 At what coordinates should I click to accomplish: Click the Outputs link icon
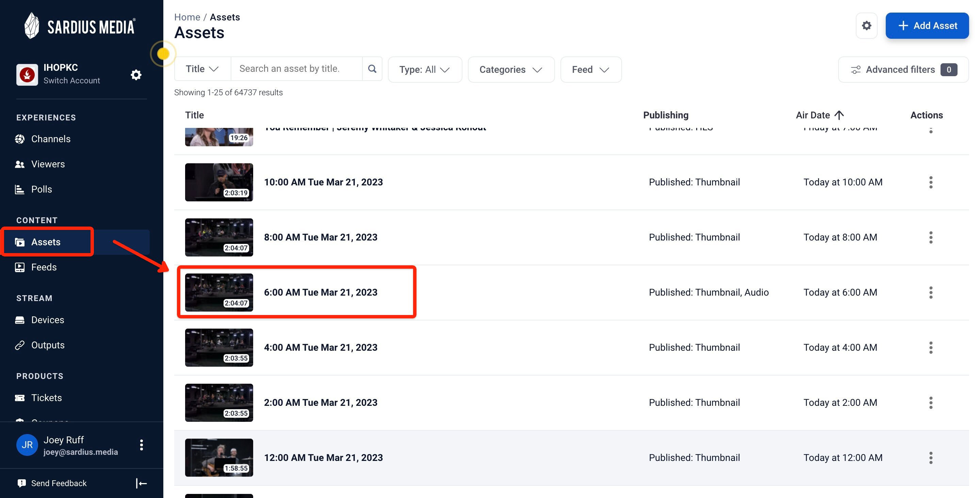[20, 345]
